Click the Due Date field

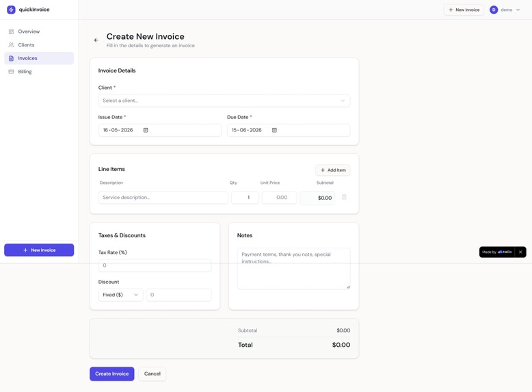(x=289, y=130)
